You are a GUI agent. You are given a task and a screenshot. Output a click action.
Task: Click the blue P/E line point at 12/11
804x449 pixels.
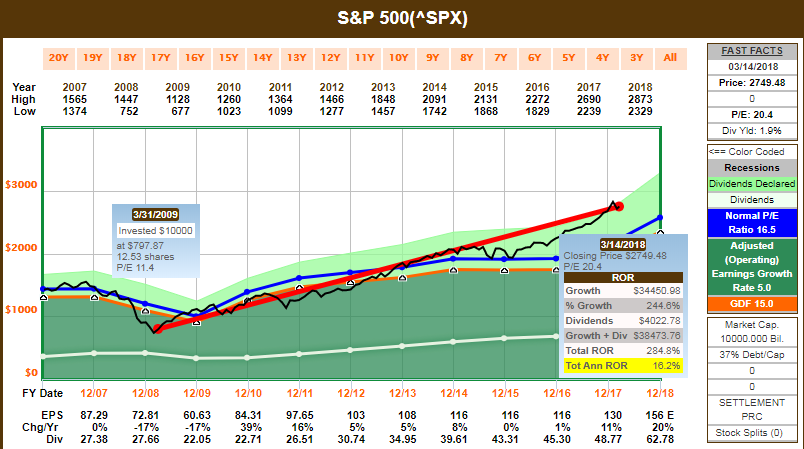[x=299, y=278]
